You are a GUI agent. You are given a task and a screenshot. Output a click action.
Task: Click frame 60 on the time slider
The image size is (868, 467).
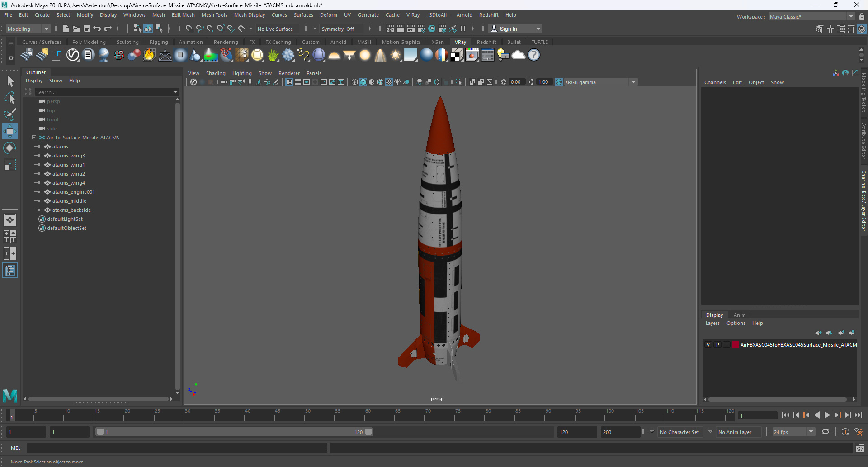[x=368, y=415]
